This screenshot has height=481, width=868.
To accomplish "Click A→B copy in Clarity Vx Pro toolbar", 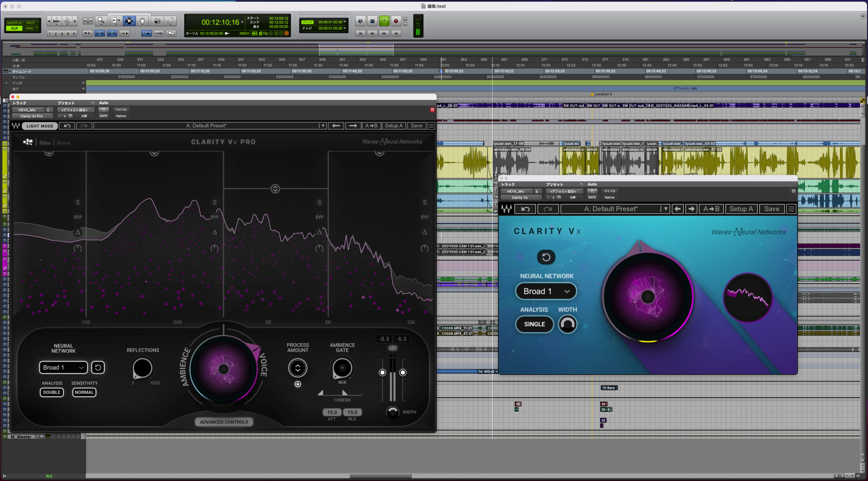I will click(x=371, y=126).
